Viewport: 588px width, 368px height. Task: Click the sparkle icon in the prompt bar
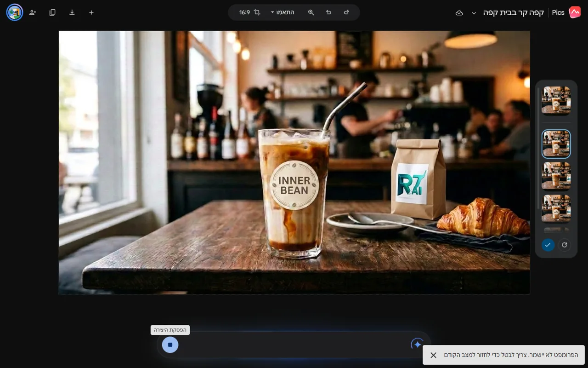(x=417, y=344)
